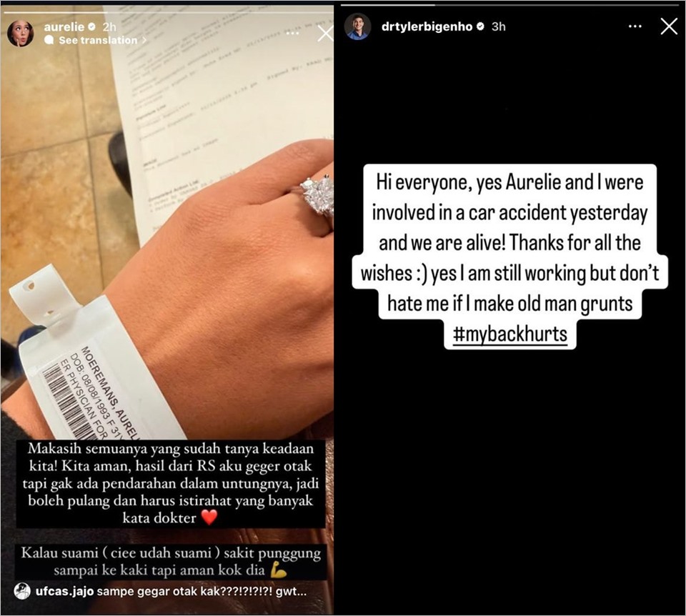Open more options on aurelie's story
Image resolution: width=686 pixels, height=616 pixels.
point(292,34)
